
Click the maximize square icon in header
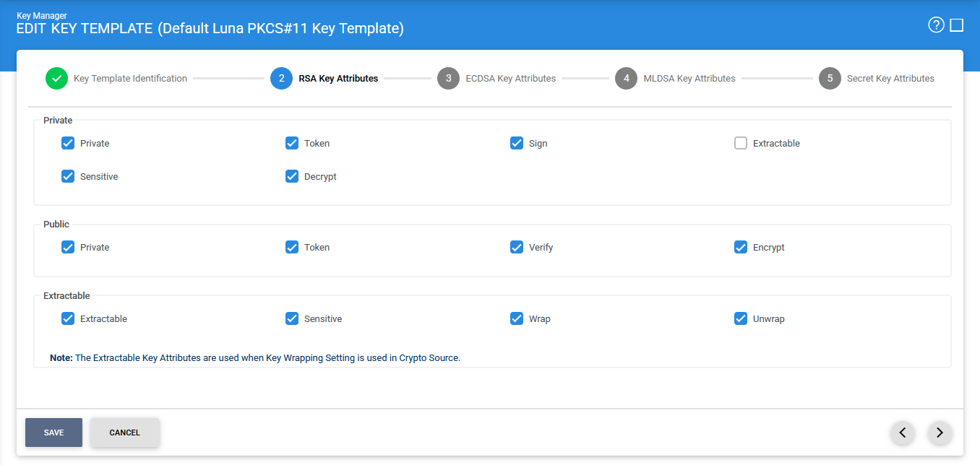(x=957, y=25)
